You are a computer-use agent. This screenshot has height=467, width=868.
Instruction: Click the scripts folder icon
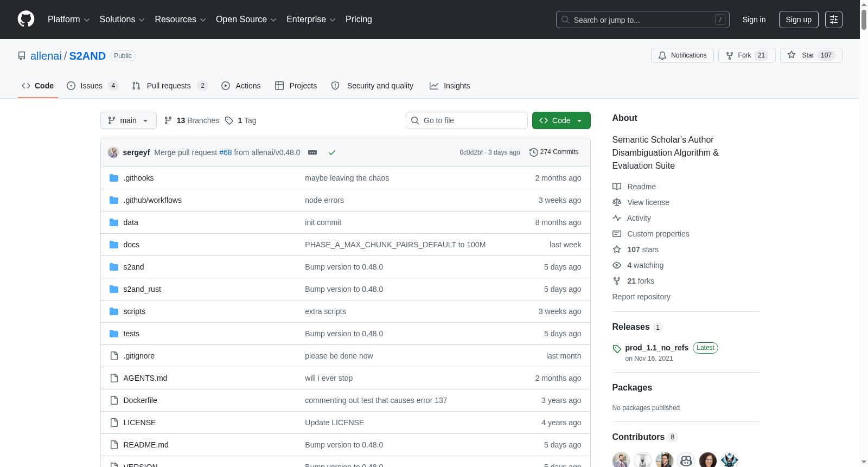(114, 311)
